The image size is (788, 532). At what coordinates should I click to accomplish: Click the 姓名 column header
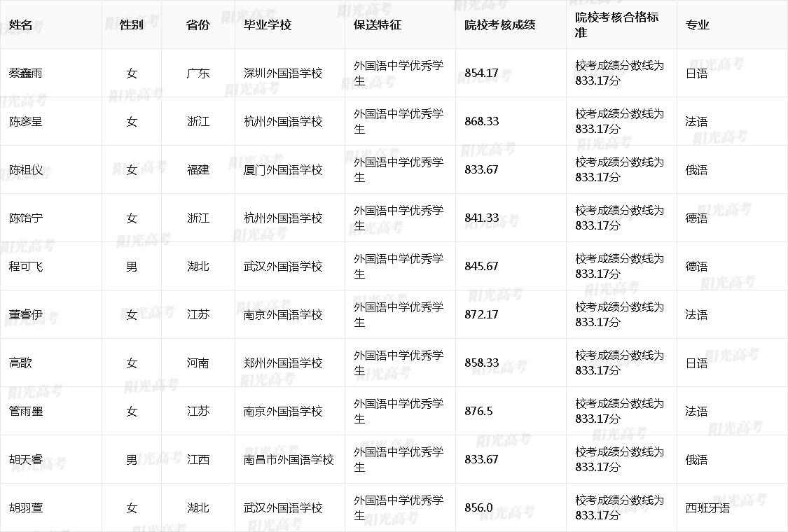point(20,24)
